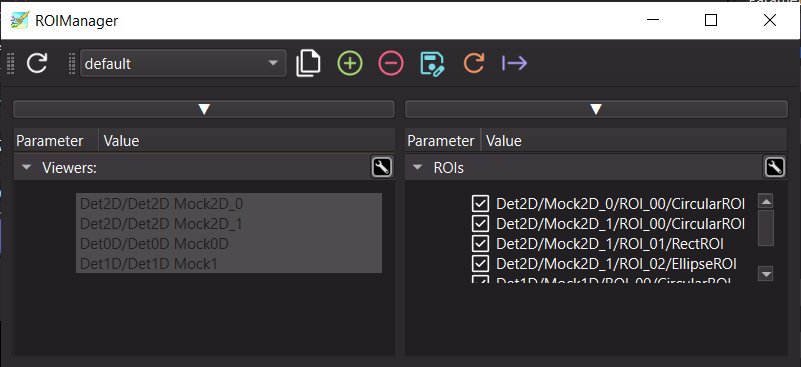Open the 'default' preset dropdown
The image size is (801, 367).
183,63
